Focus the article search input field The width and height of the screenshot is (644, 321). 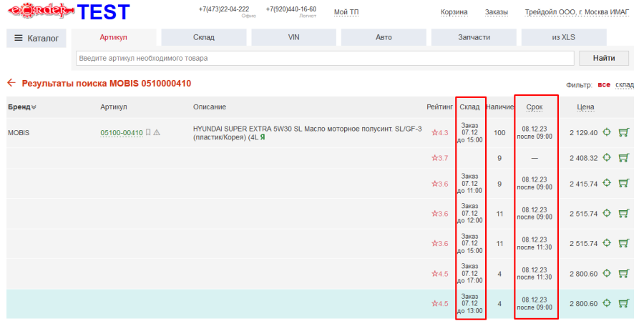(x=325, y=59)
